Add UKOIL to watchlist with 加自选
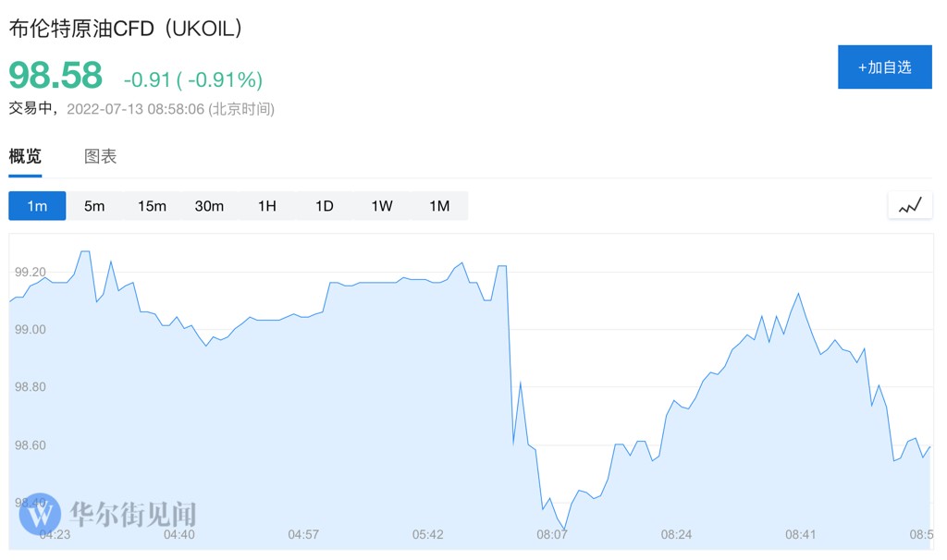947x560 pixels. 884,67
